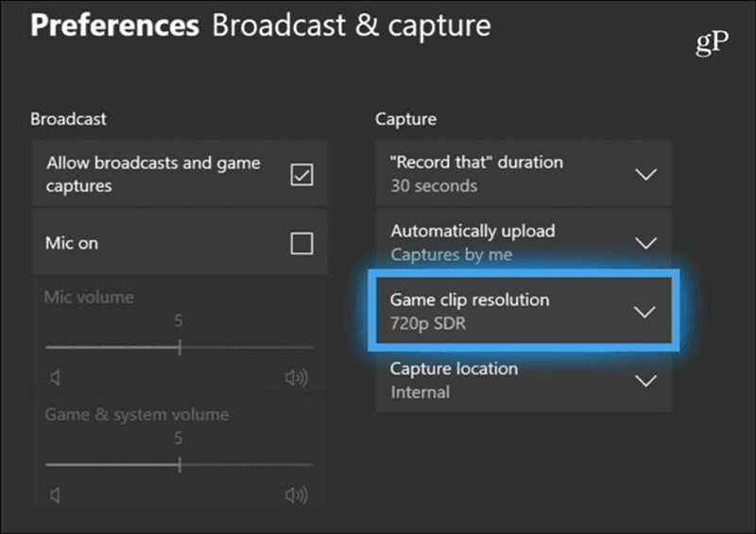Screen dimensions: 756x534
Task: Select the Preferences heading
Action: coord(114,26)
